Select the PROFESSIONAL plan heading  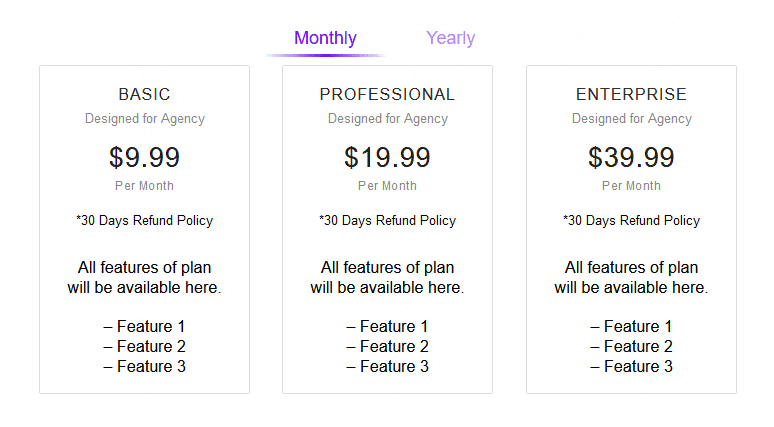pyautogui.click(x=387, y=94)
